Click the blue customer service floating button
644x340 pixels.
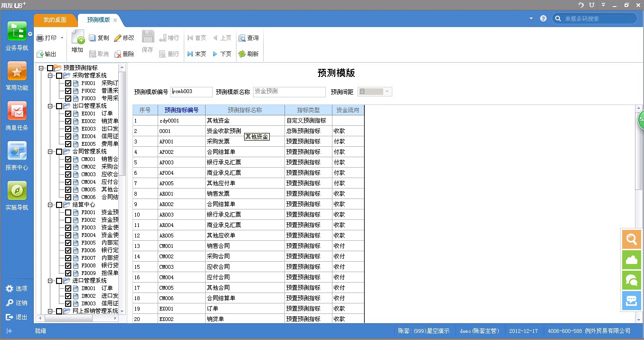(632, 301)
